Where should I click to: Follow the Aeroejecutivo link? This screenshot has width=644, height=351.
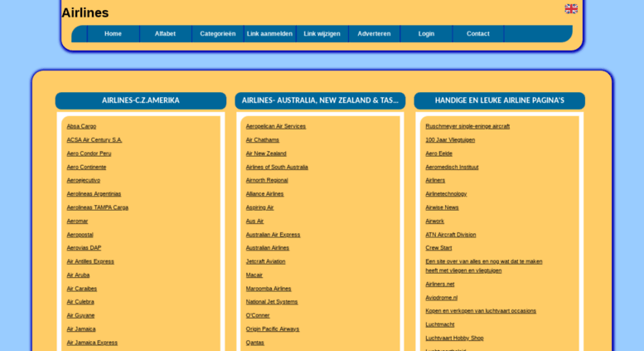coord(84,180)
